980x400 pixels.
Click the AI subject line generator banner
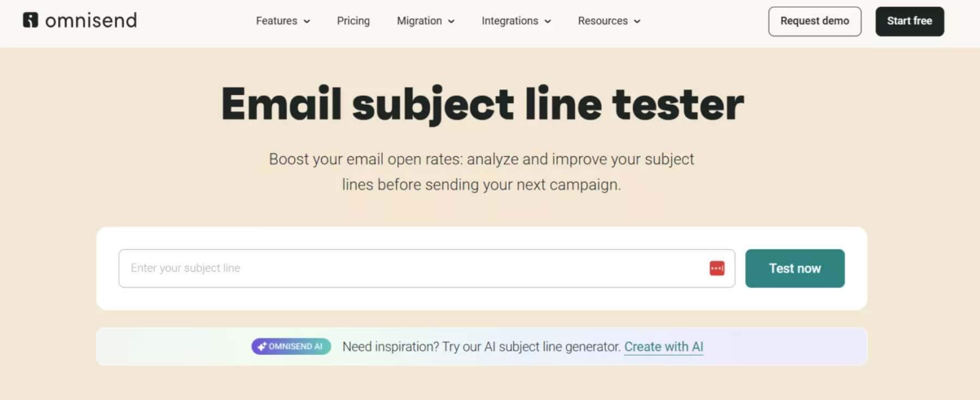tap(482, 346)
